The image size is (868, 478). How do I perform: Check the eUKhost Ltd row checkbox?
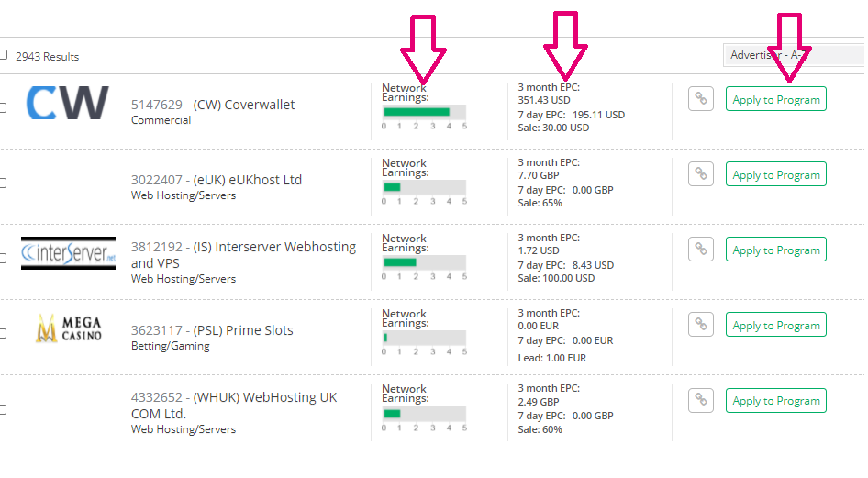pos(3,183)
